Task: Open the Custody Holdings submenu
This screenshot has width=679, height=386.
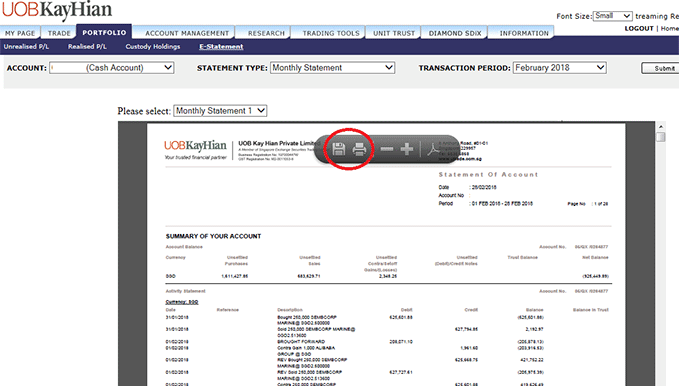Action: [x=153, y=46]
